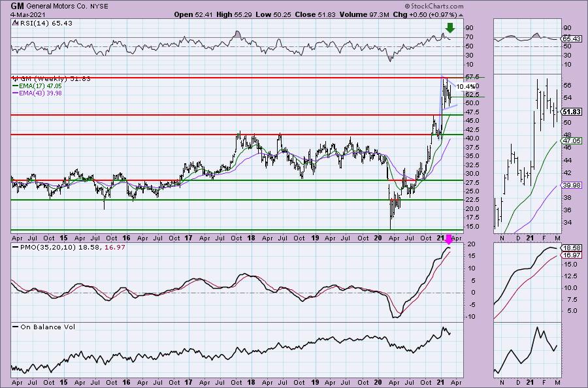Click the 65.43 RSI value tag in the right panel

572,39
